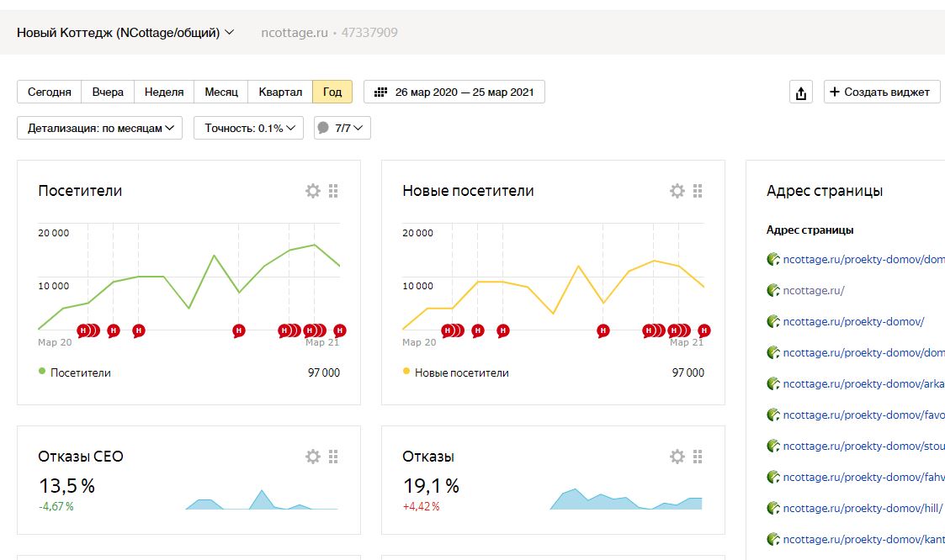Select the Сегодня period tab
The image size is (945, 560).
[x=50, y=92]
